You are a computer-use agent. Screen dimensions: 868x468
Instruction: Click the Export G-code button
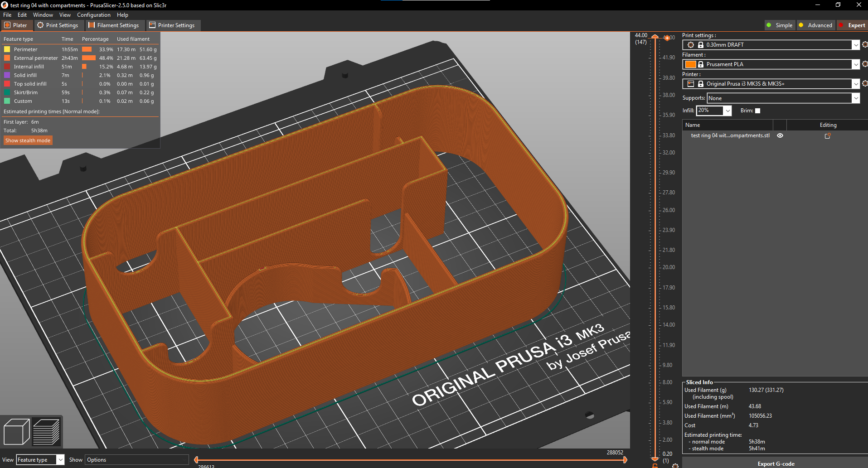point(776,463)
